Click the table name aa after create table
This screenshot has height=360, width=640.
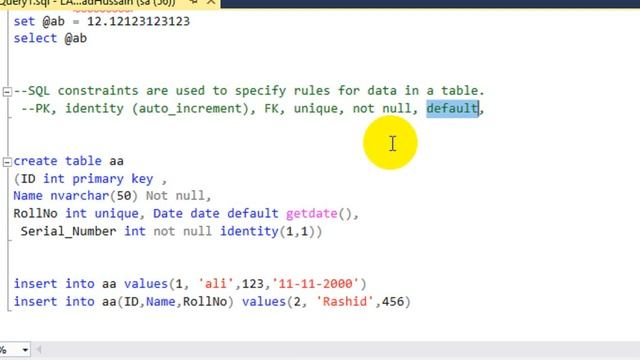(x=116, y=161)
